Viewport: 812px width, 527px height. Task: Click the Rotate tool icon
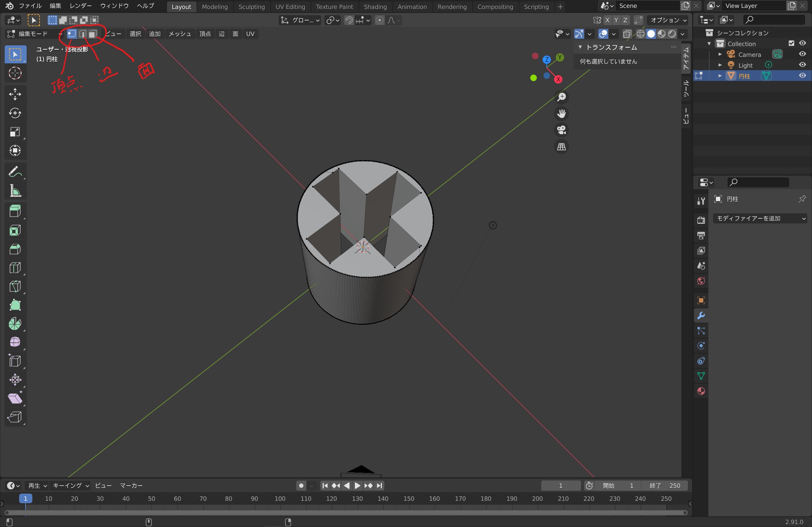[15, 113]
